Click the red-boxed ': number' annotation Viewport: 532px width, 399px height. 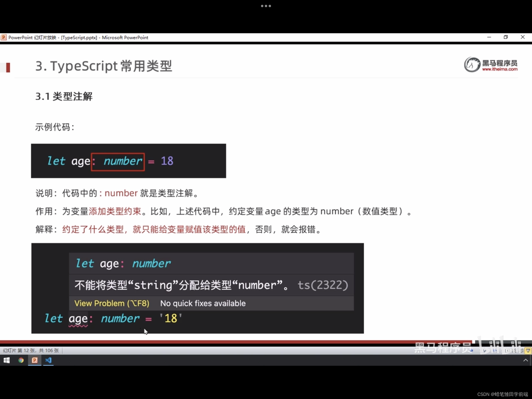[x=118, y=162]
